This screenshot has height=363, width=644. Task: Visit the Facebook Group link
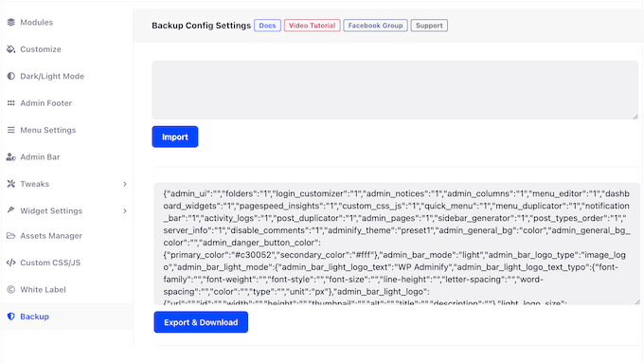click(375, 26)
